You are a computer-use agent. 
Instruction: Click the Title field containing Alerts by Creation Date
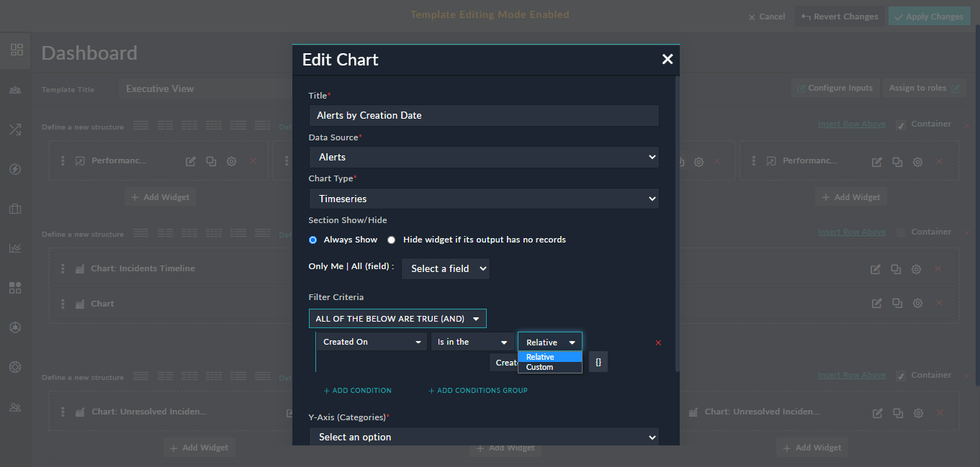483,115
